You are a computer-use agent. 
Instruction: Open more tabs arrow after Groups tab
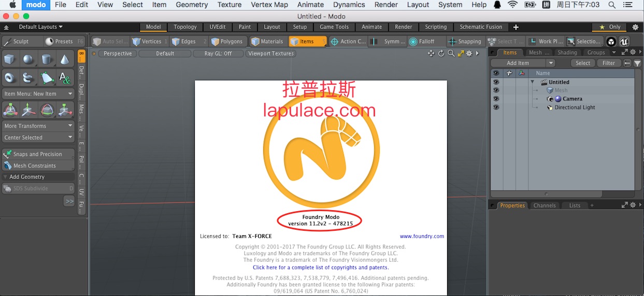(614, 52)
